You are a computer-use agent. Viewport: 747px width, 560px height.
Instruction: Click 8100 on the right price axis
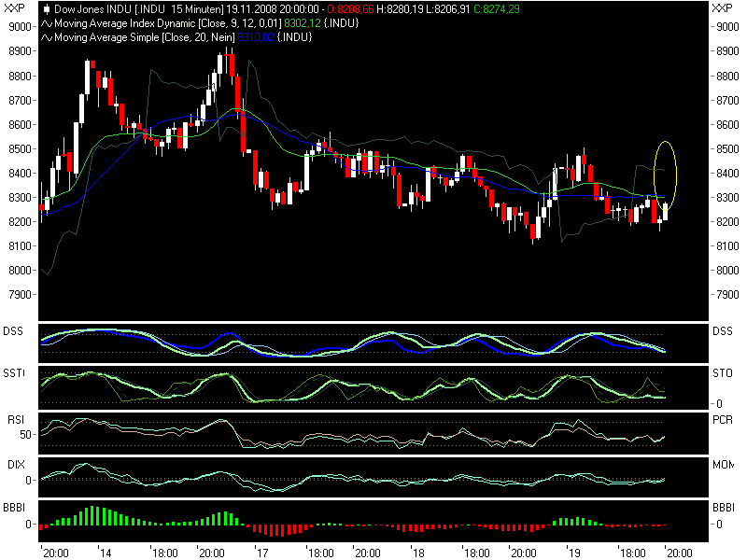[728, 246]
